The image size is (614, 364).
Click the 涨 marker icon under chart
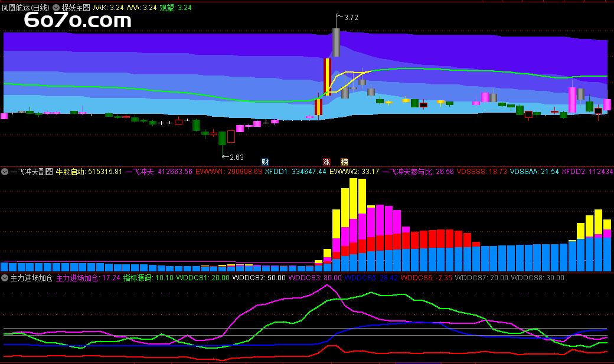coord(326,162)
